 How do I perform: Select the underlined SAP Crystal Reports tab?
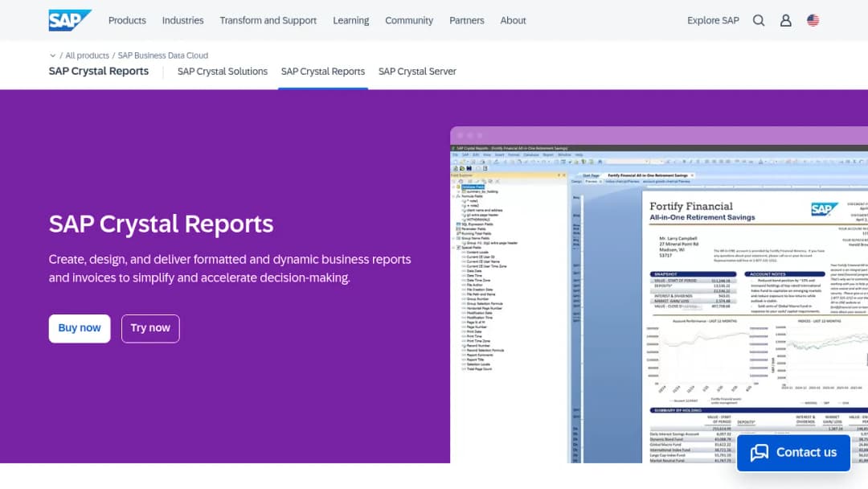point(323,72)
